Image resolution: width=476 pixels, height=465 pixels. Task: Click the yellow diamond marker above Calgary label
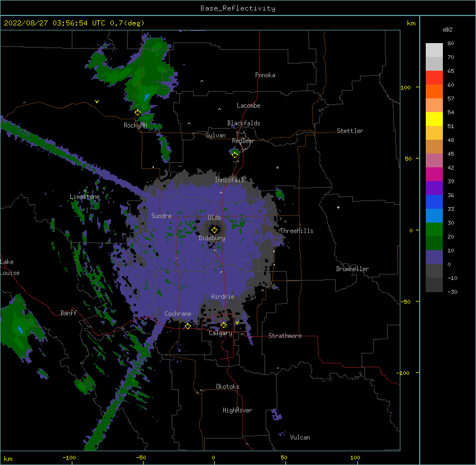pos(224,325)
